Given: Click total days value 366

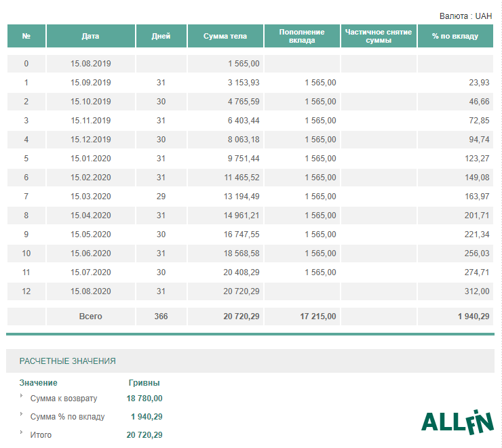Looking at the screenshot, I should pyautogui.click(x=161, y=317).
